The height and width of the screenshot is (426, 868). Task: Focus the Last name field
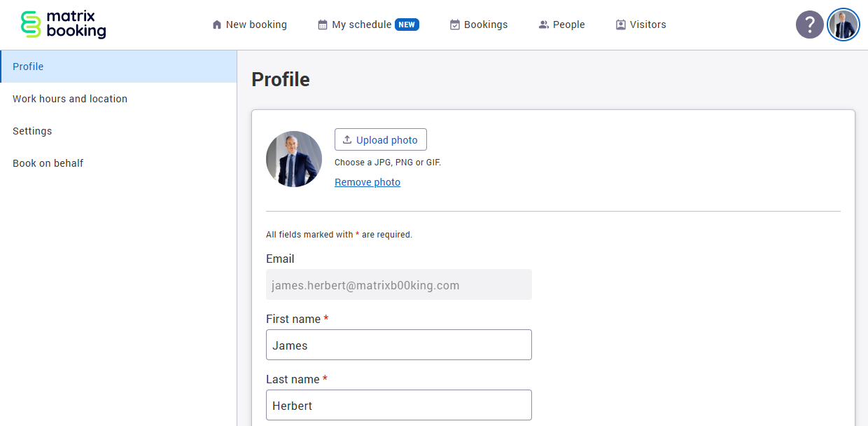click(x=399, y=405)
